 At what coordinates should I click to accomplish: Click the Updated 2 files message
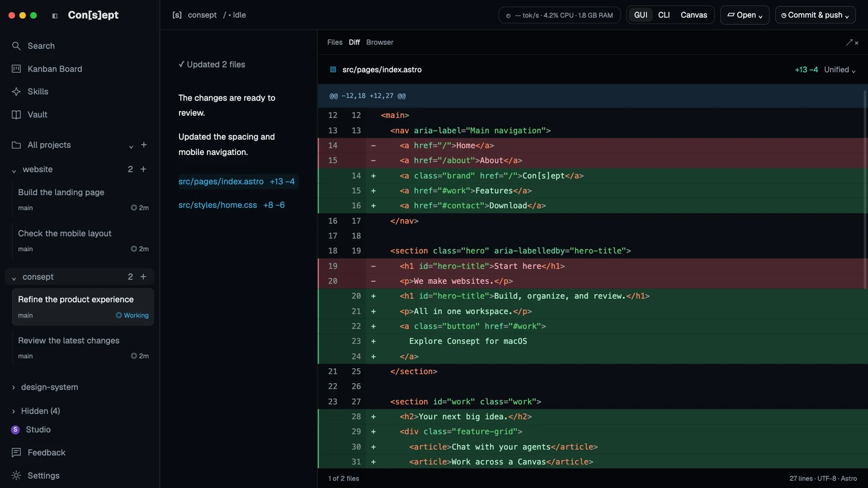coord(212,64)
